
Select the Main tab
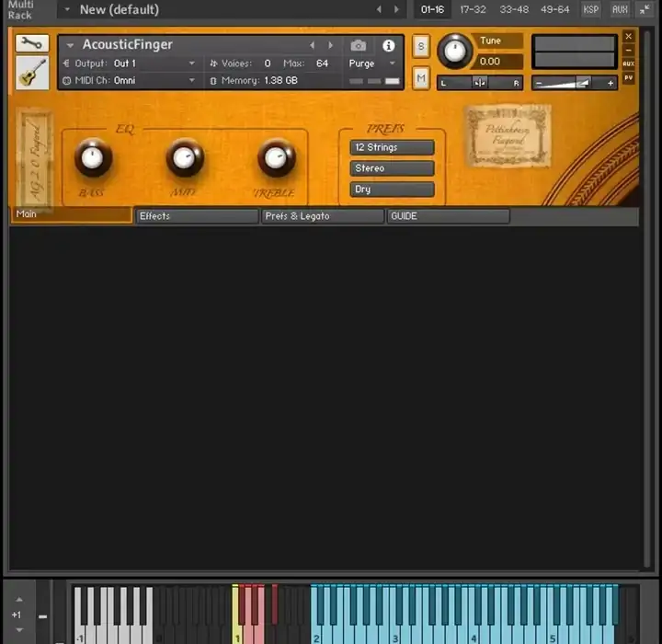tap(72, 214)
